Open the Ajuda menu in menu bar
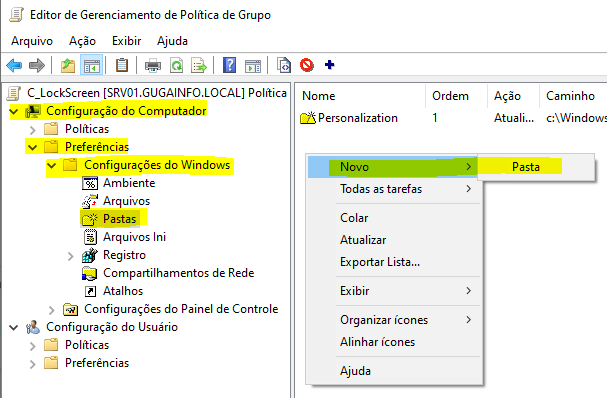Image resolution: width=607 pixels, height=398 pixels. [172, 41]
